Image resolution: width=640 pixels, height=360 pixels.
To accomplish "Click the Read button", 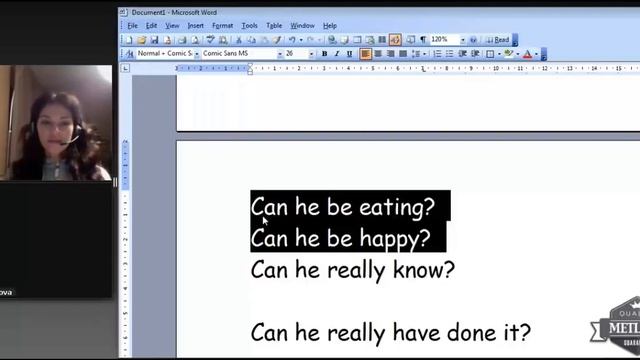I will (498, 40).
